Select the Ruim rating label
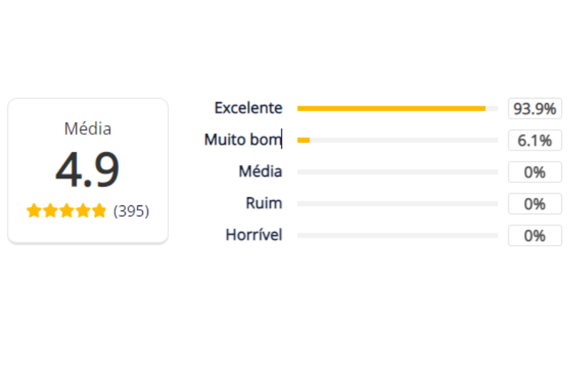 [264, 204]
